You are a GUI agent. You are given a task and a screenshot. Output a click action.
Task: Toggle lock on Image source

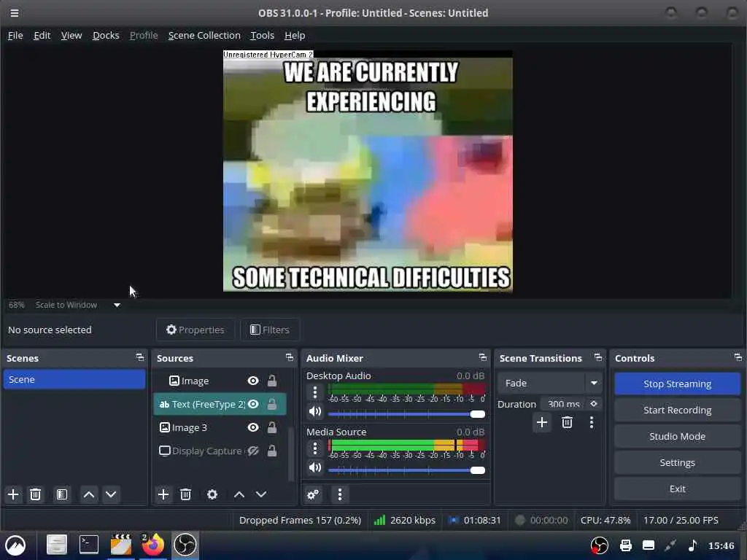pos(272,381)
